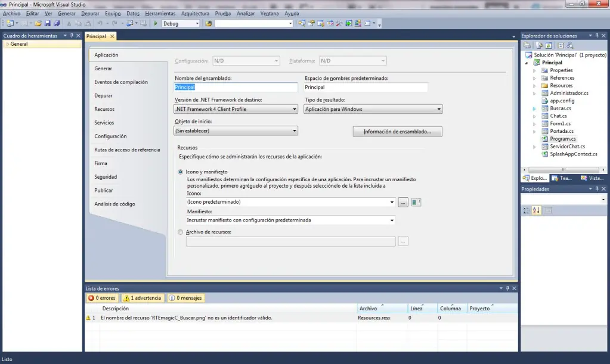
Task: Open the Manifiesto dropdown
Action: click(x=392, y=220)
